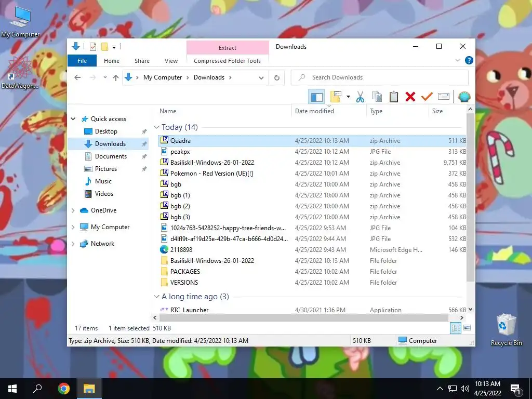Select Documents in the navigation pane
The width and height of the screenshot is (532, 399).
[x=111, y=156]
